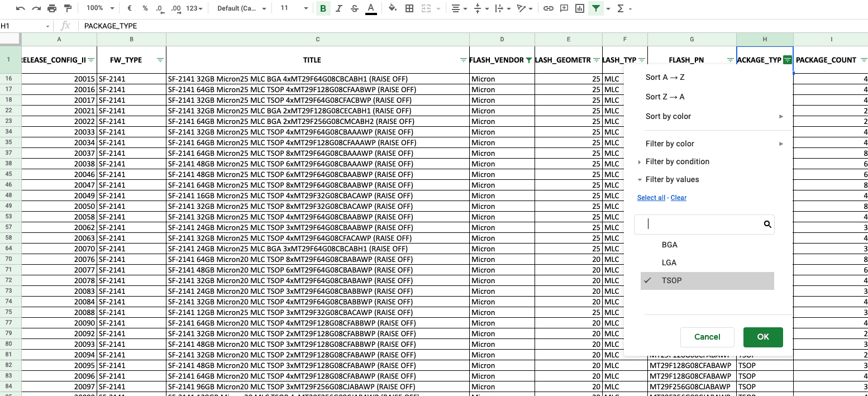The width and height of the screenshot is (868, 396).
Task: Remove the filter with the filter icon
Action: (596, 8)
